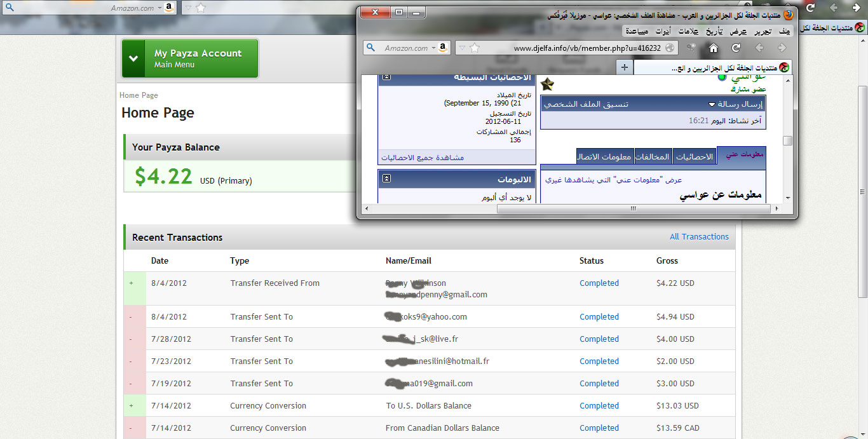The width and height of the screenshot is (868, 439).
Task: Reload Payza page in background Firefox window
Action: coord(810,8)
